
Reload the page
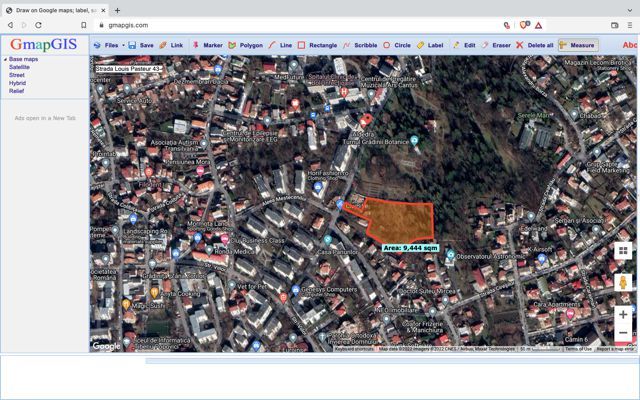click(38, 25)
